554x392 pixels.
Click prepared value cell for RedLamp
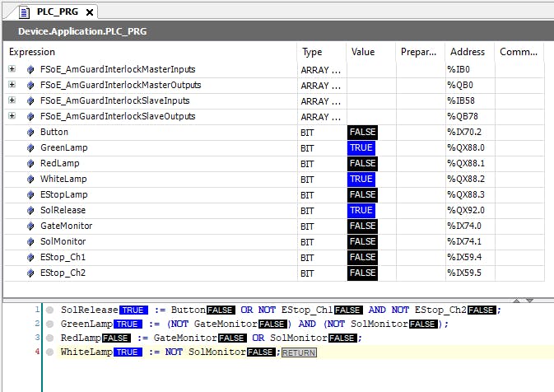coord(421,164)
